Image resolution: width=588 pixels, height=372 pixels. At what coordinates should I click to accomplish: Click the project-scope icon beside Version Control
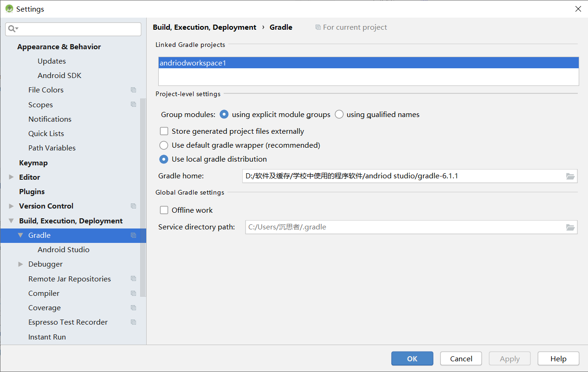pyautogui.click(x=134, y=206)
